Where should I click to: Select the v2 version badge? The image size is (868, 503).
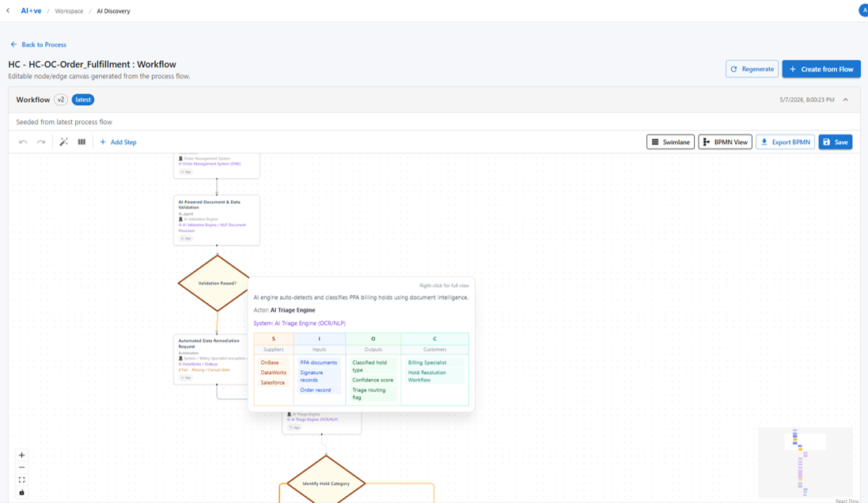pos(61,100)
